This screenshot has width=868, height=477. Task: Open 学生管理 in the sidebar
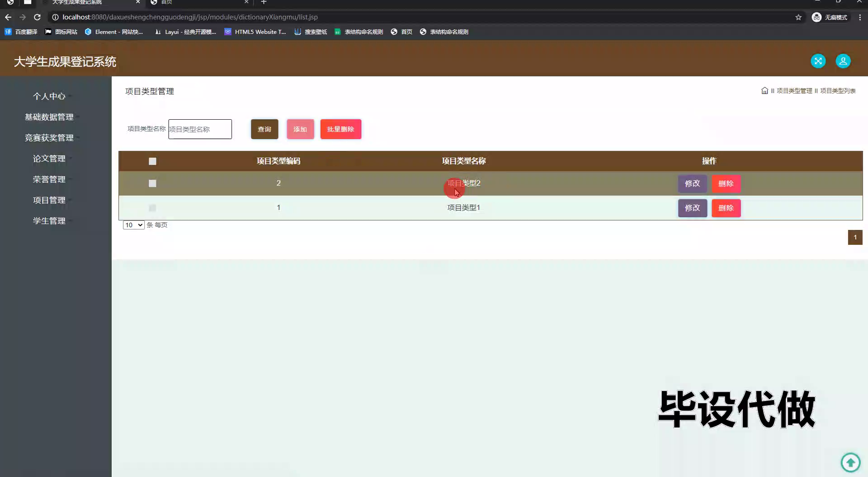tap(49, 221)
